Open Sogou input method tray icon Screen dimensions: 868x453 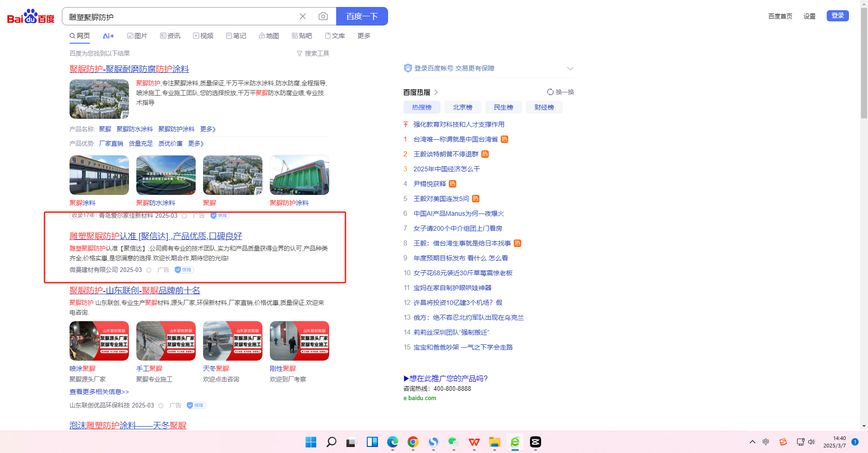(783, 442)
